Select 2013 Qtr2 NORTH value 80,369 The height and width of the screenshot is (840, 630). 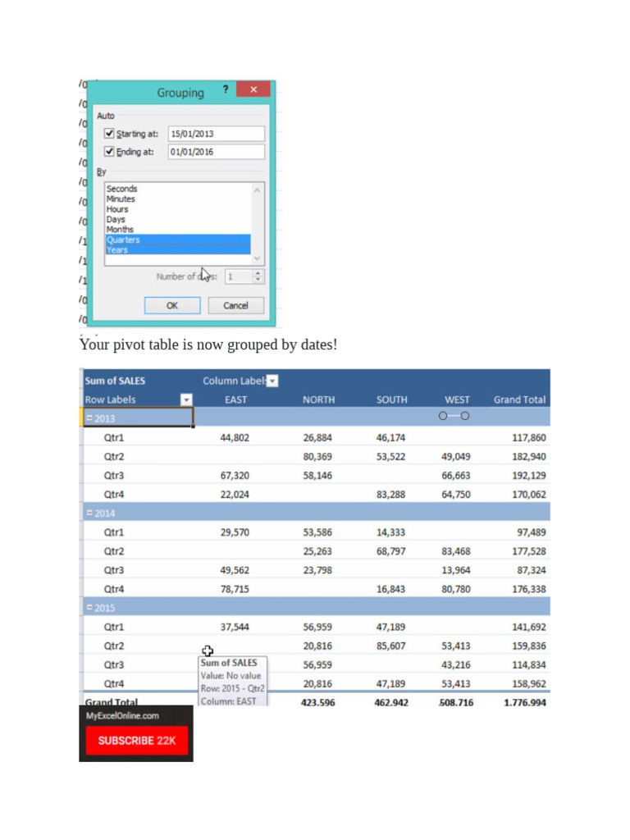coord(317,456)
